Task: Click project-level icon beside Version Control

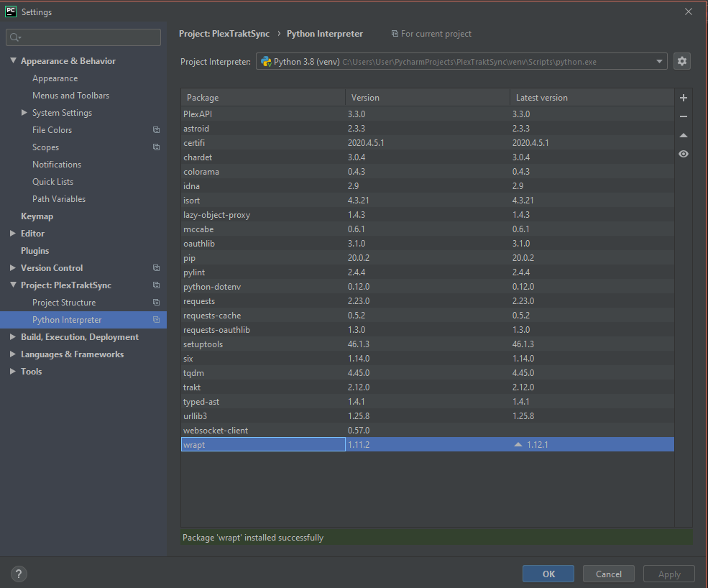Action: [156, 268]
